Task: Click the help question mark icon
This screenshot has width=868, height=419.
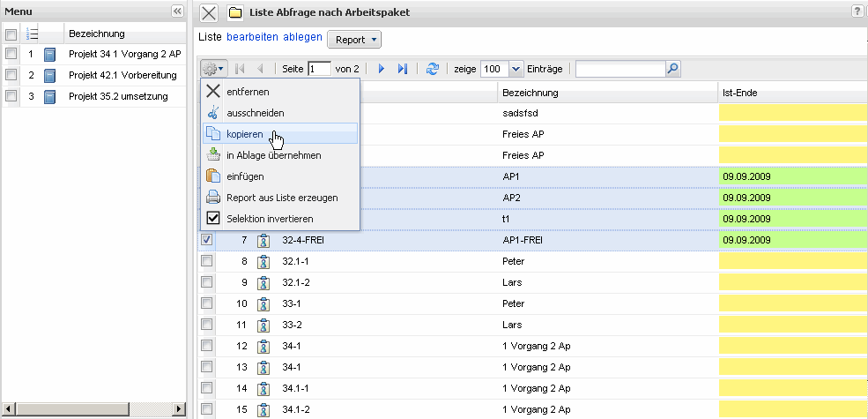Action: pos(857,11)
